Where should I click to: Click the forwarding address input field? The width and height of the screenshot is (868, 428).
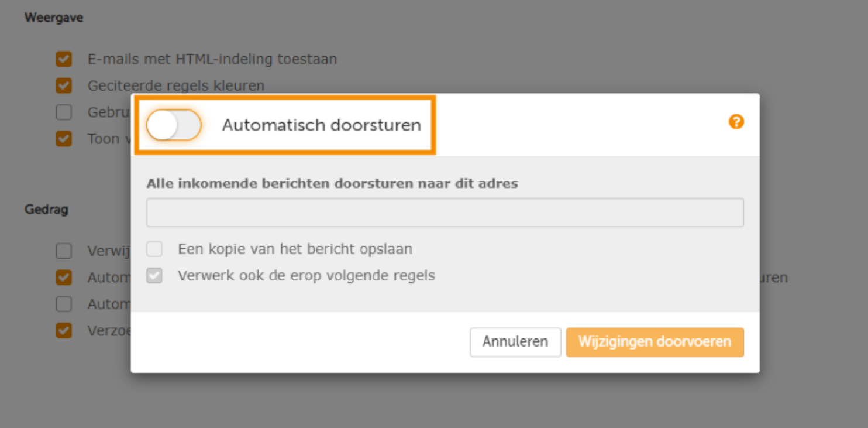click(x=445, y=212)
